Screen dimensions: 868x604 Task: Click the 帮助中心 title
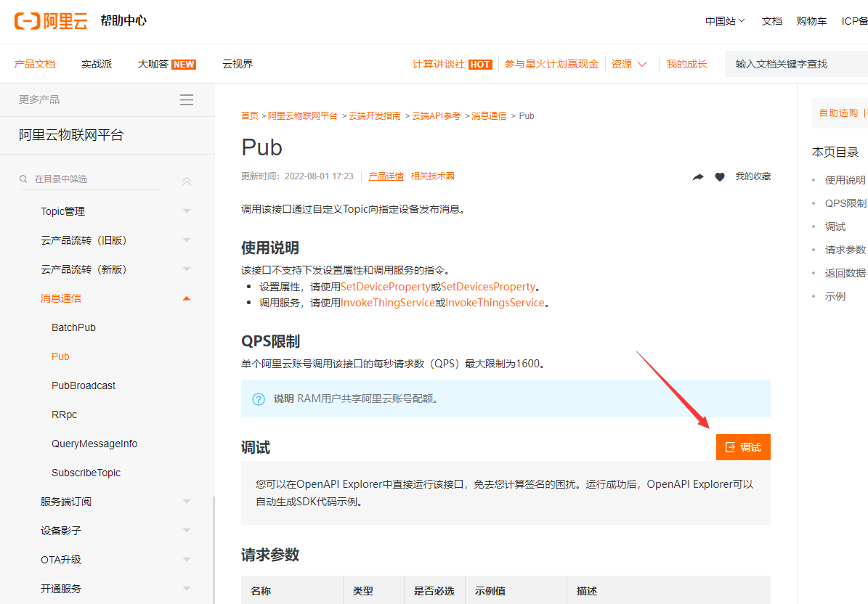123,20
